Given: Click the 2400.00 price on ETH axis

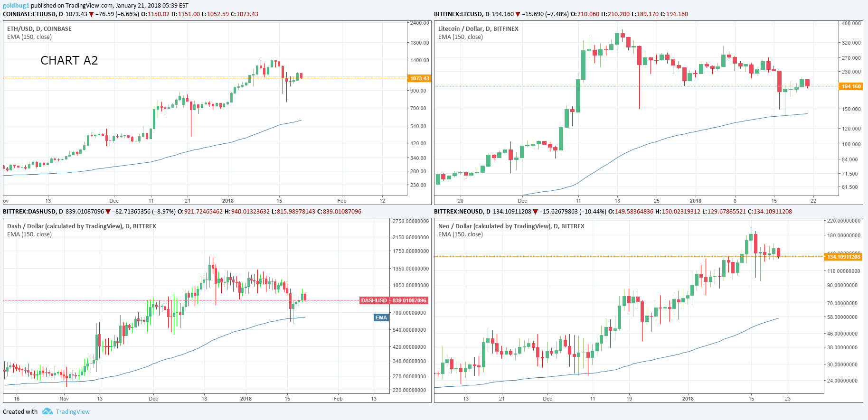Looking at the screenshot, I should pos(420,23).
